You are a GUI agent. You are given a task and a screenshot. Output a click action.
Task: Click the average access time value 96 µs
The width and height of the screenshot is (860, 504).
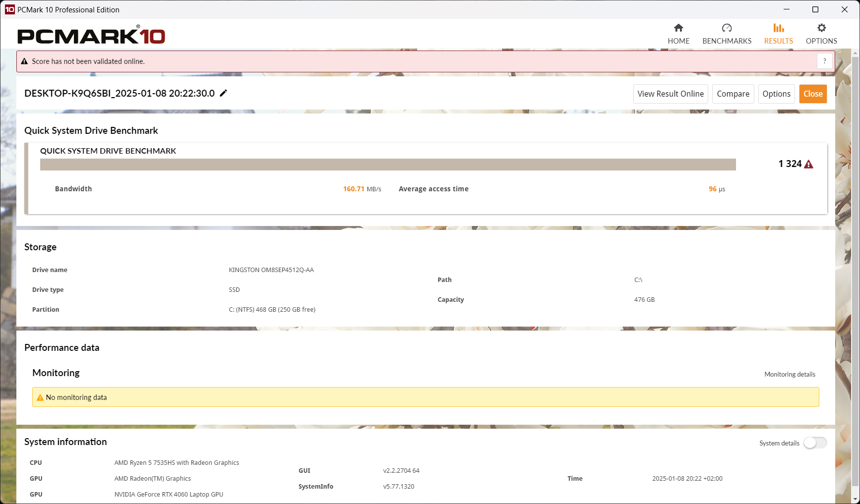tap(717, 189)
